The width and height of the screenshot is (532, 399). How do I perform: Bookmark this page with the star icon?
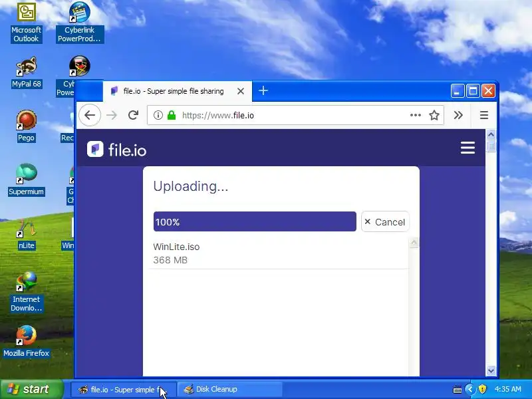tap(434, 115)
